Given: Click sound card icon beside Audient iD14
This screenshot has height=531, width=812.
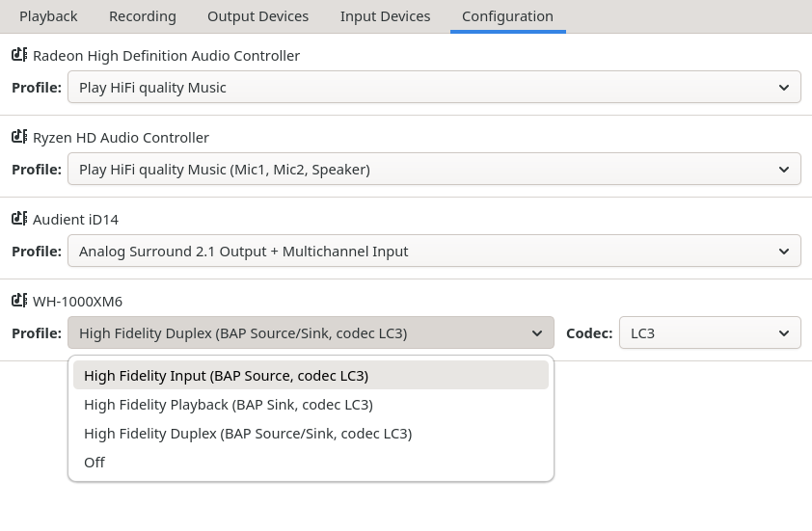Looking at the screenshot, I should pos(19,219).
